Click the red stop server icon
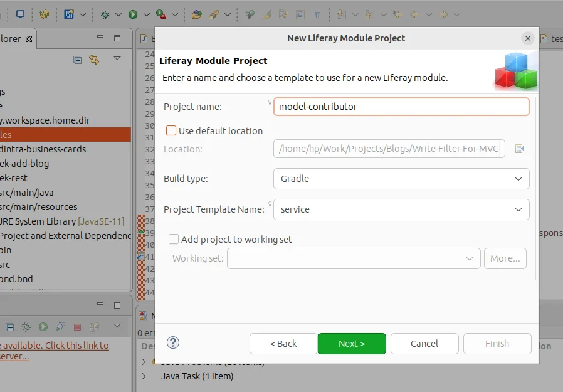This screenshot has width=563, height=392. pos(77,327)
